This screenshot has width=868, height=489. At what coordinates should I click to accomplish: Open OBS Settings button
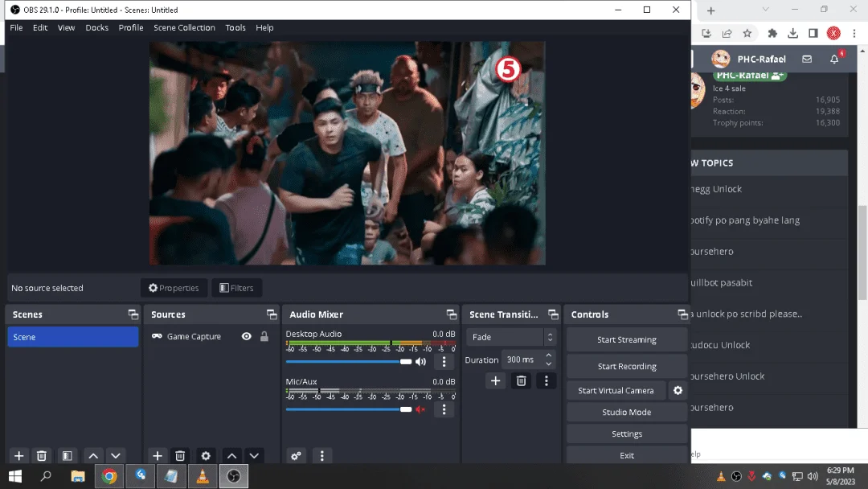coord(627,434)
